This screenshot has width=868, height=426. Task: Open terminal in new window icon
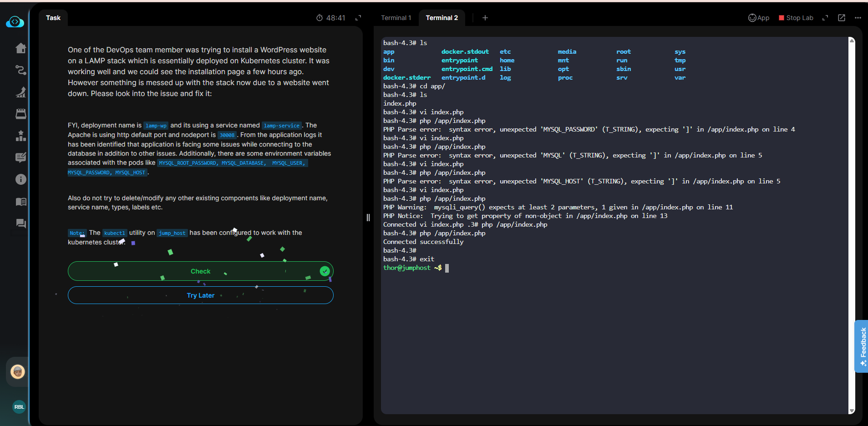coord(842,18)
